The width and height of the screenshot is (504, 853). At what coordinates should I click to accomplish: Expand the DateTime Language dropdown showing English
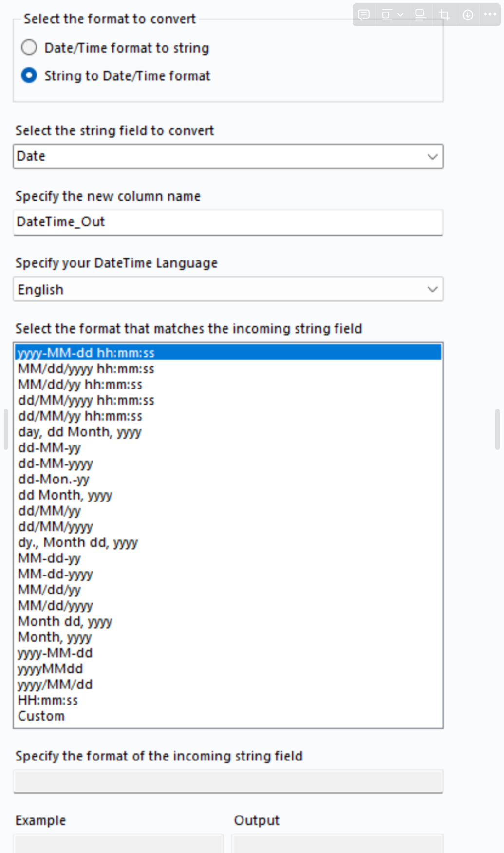click(x=228, y=289)
